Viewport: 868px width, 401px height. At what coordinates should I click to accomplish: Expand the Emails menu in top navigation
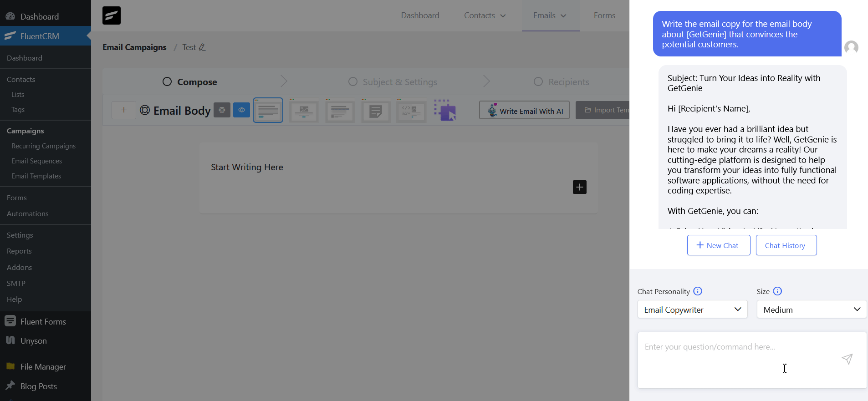[x=550, y=15]
